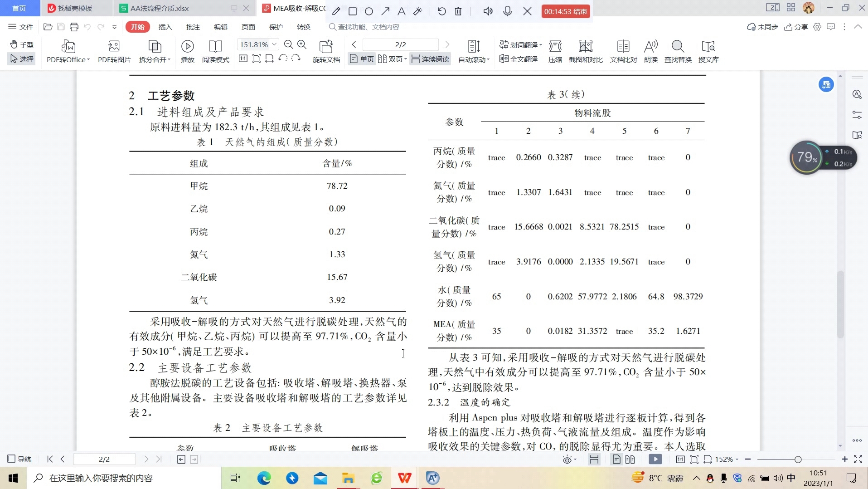Go to the previous page arrow in ribbon
This screenshot has width=868, height=489.
(x=354, y=44)
